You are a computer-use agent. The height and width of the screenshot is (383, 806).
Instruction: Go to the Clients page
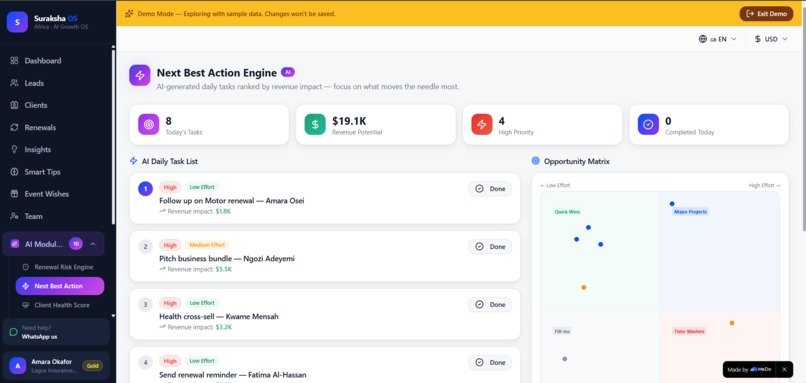click(35, 105)
